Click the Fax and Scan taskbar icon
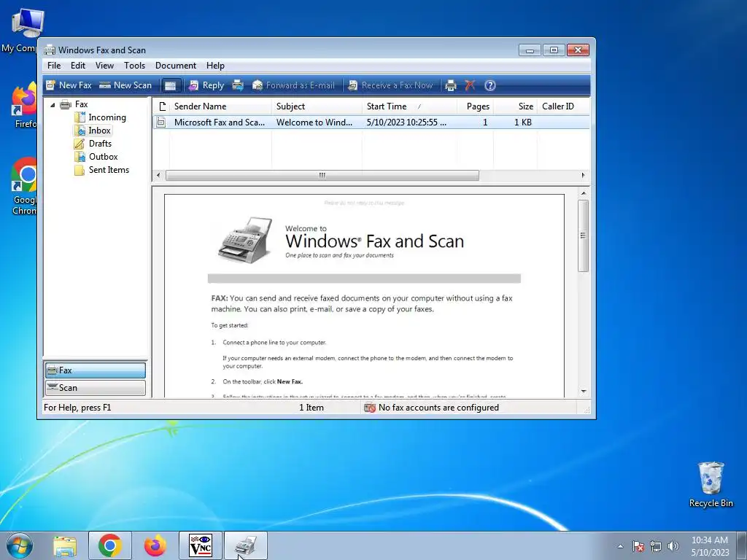Image resolution: width=747 pixels, height=560 pixels. pos(246,546)
